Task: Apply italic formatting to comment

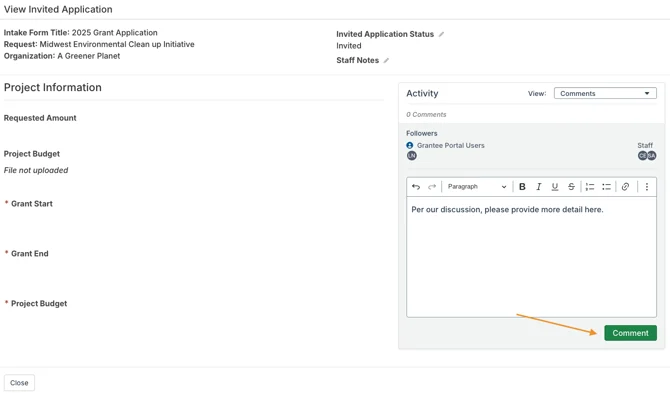Action: click(x=538, y=187)
